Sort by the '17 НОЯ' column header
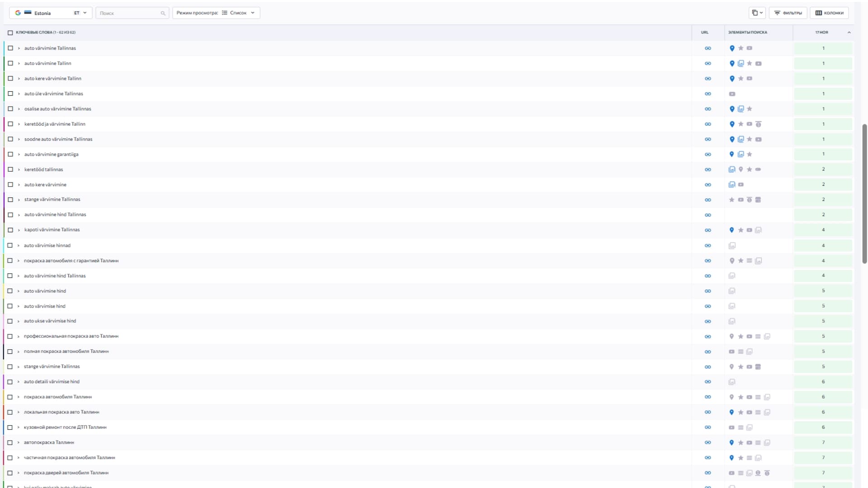This screenshot has width=868, height=488. point(822,33)
